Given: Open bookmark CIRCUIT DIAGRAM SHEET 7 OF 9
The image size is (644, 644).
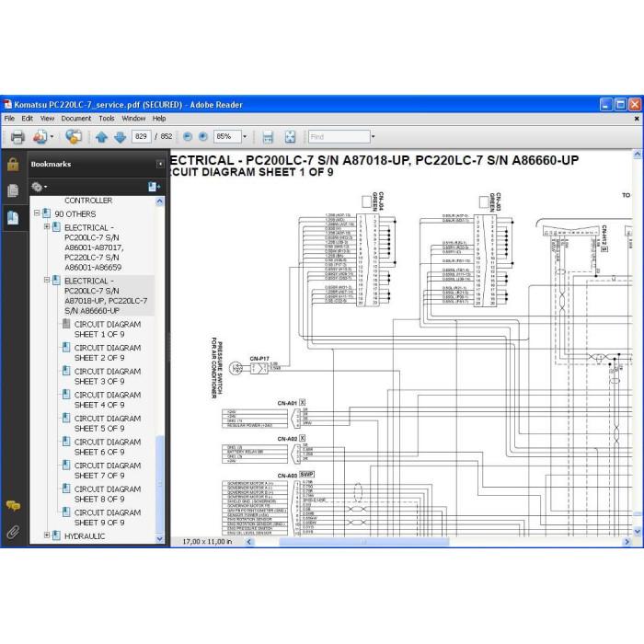Looking at the screenshot, I should pos(108,470).
